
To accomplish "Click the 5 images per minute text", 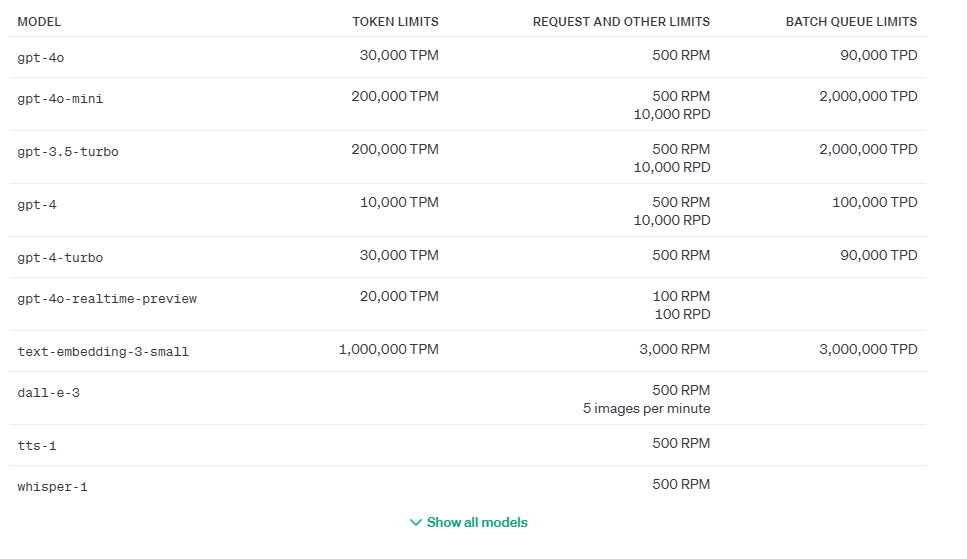I will 646,408.
